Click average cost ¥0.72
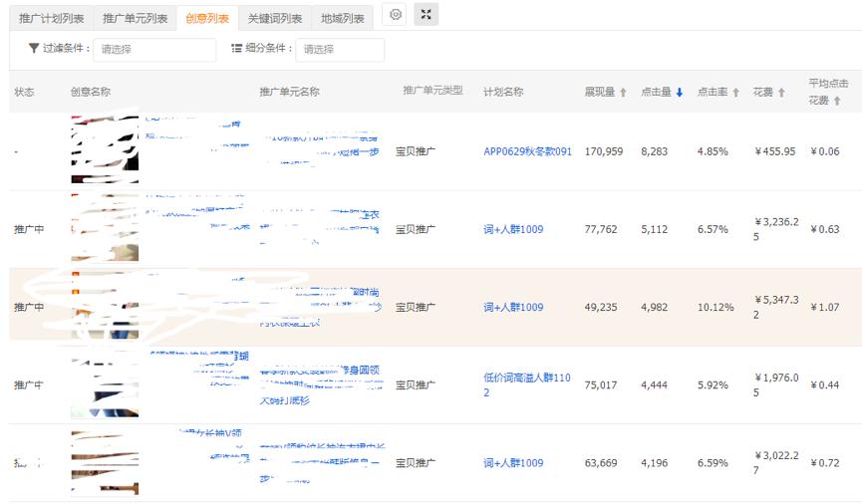This screenshot has height=504, width=862. click(824, 463)
